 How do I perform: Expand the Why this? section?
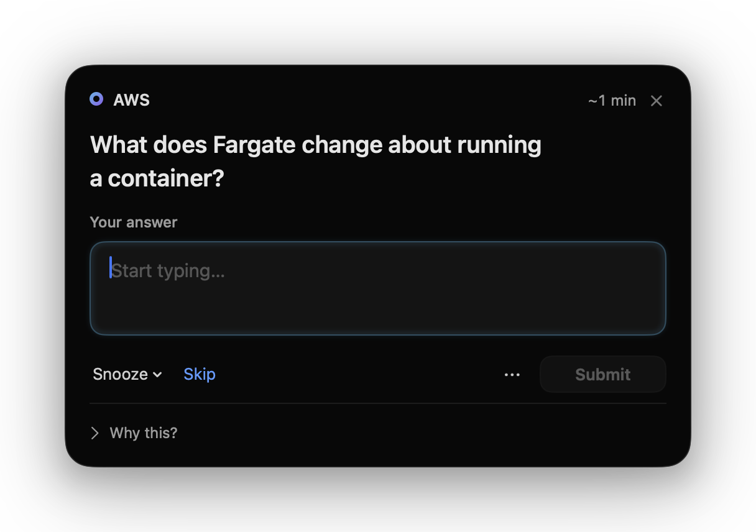point(134,433)
